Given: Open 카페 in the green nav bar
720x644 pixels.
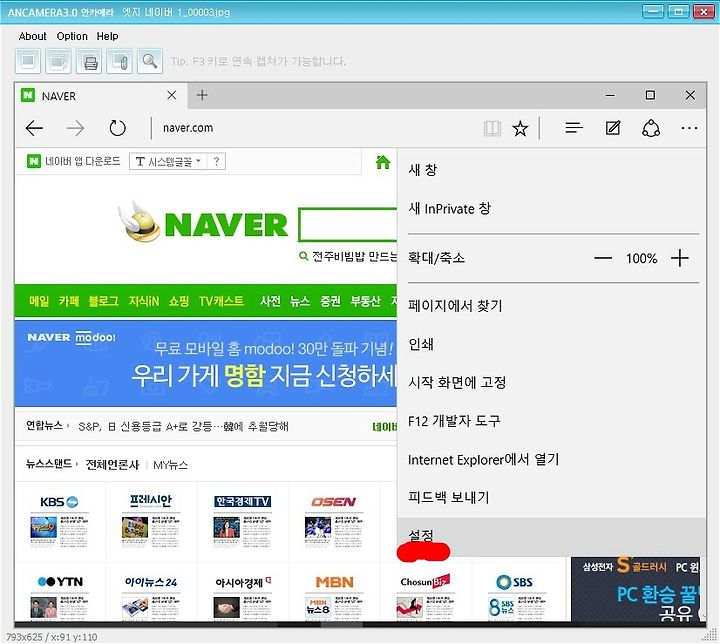Looking at the screenshot, I should pyautogui.click(x=69, y=301).
